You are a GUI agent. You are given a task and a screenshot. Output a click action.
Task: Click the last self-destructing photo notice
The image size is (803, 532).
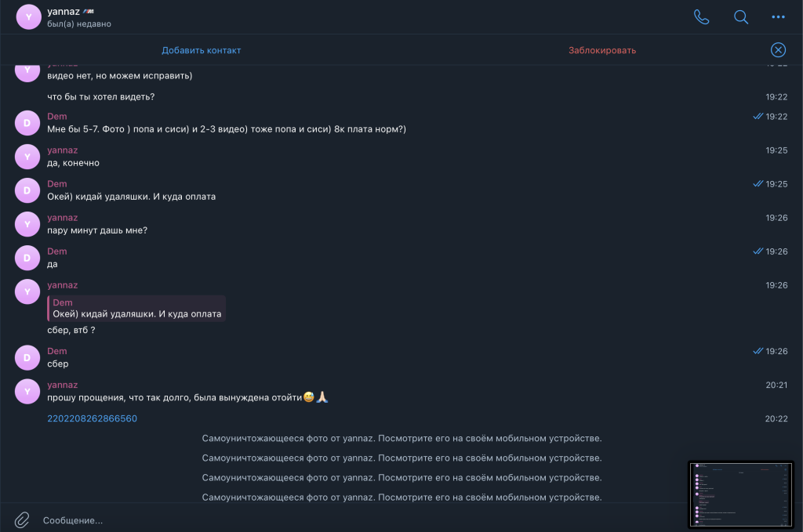click(401, 497)
